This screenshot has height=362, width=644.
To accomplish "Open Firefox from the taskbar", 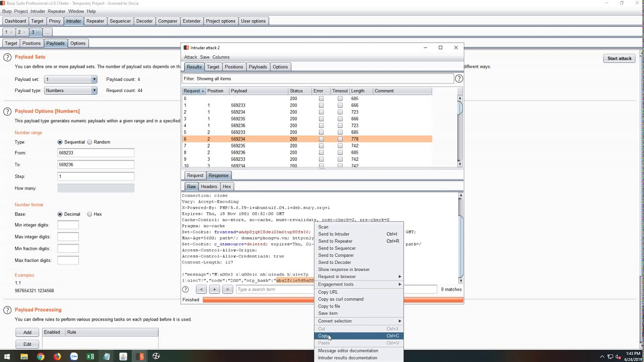I will click(57, 356).
